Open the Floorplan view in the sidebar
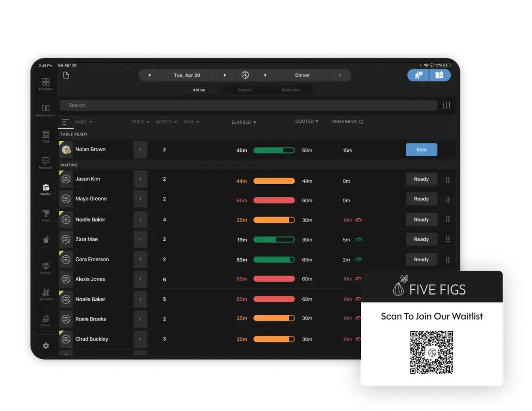The height and width of the screenshot is (411, 532). (46, 84)
